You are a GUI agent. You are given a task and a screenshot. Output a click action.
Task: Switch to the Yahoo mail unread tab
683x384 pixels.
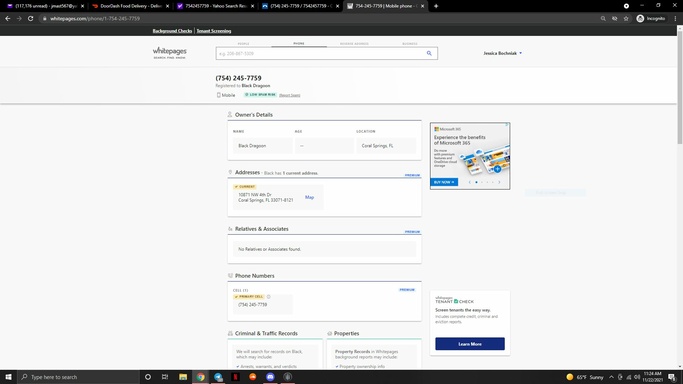pyautogui.click(x=46, y=6)
